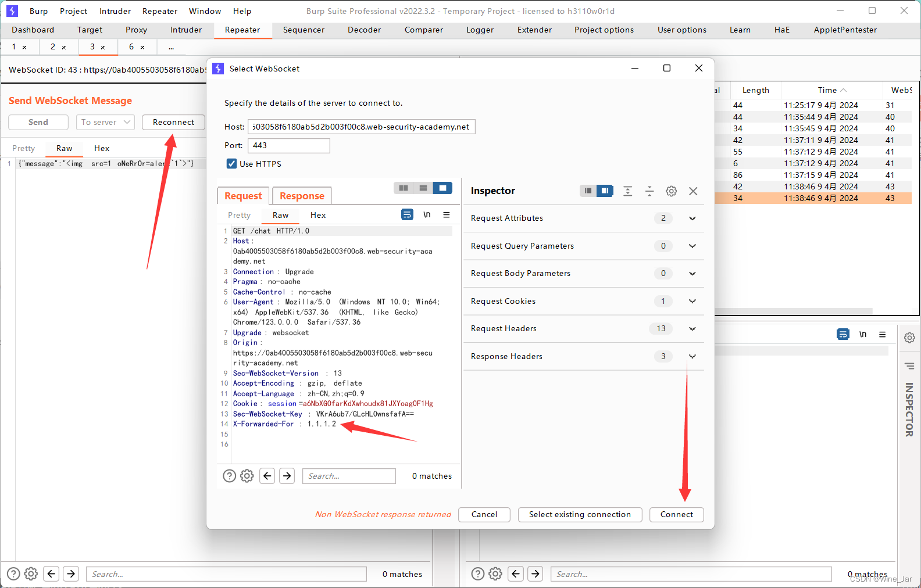921x588 pixels.
Task: Open the Proxy tab
Action: coord(136,30)
